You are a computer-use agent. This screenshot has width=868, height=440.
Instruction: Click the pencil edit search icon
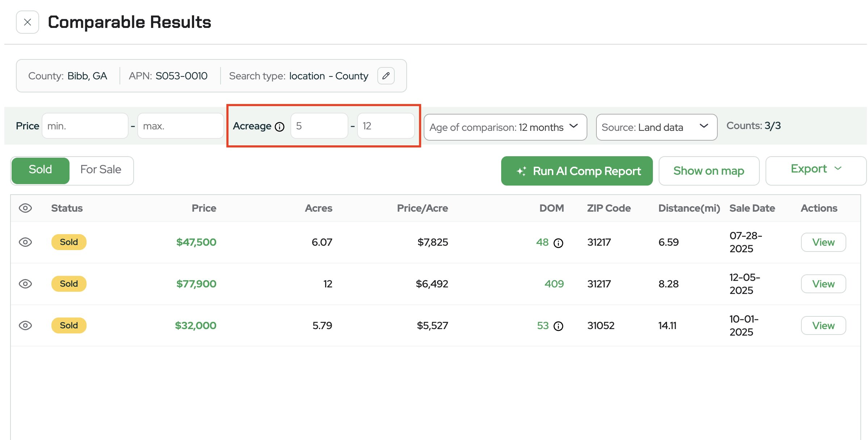click(x=386, y=76)
